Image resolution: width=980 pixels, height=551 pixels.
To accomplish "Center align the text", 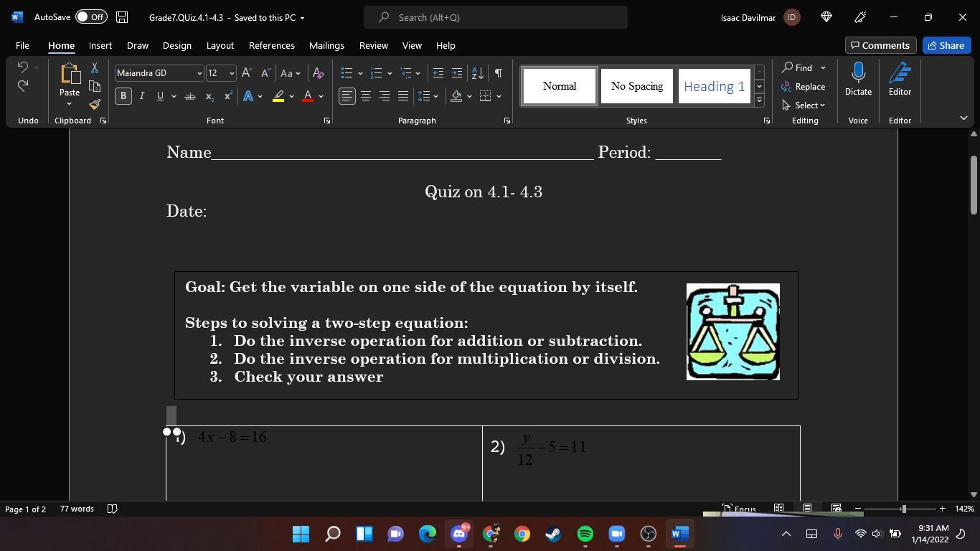I will [366, 96].
